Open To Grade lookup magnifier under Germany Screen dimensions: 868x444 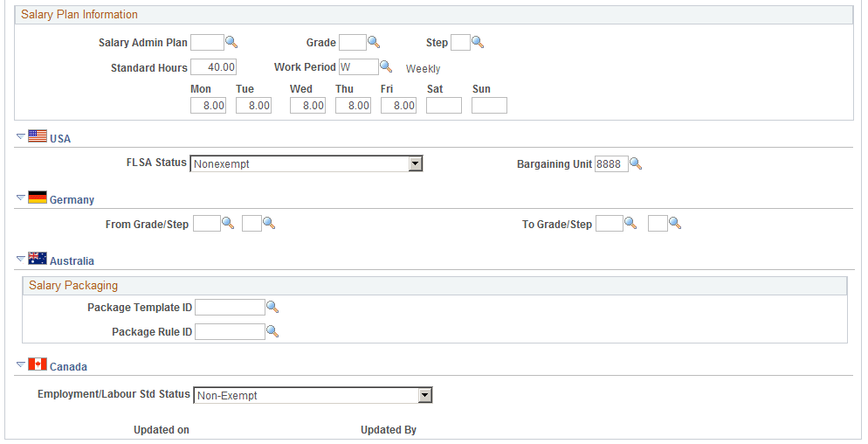(x=630, y=224)
